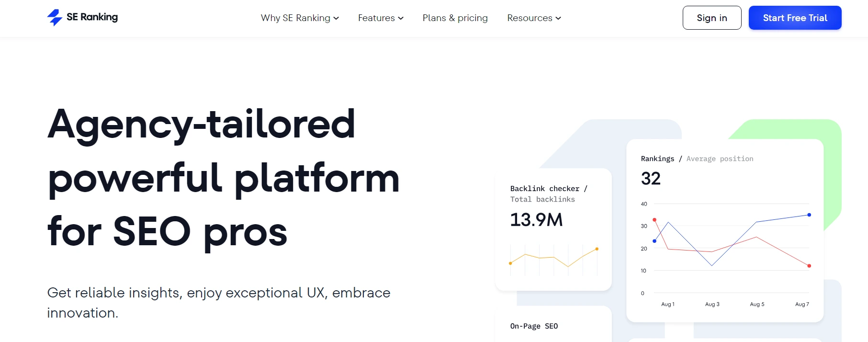Click the SE Ranking lightning logo icon
Image resolution: width=868 pixels, height=342 pixels.
pyautogui.click(x=55, y=18)
